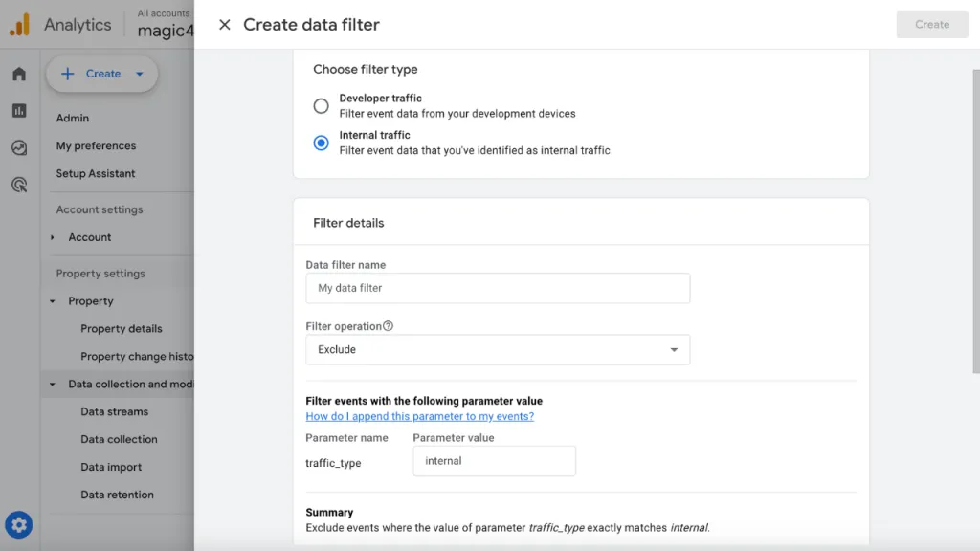Click 'Analytics' product name in header

[78, 25]
